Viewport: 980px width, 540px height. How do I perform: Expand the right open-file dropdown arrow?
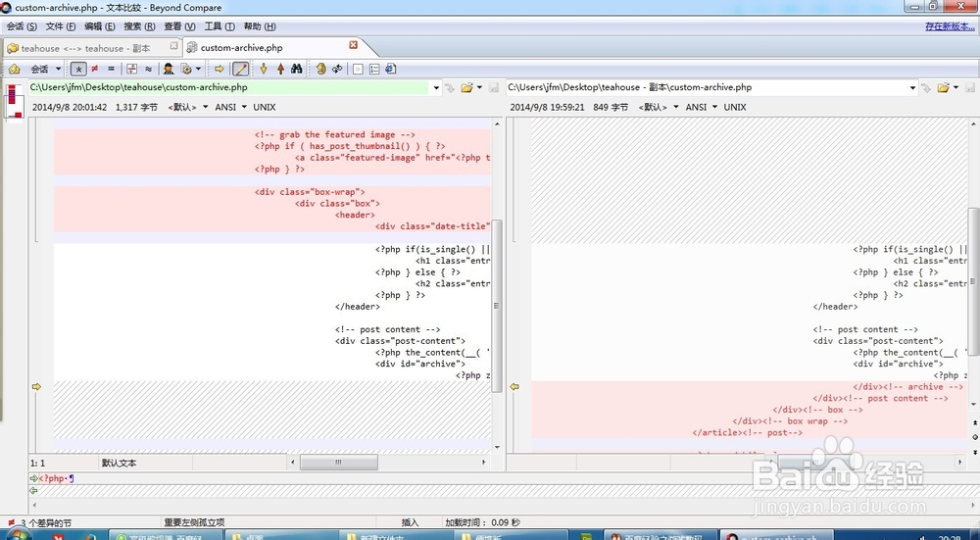click(x=955, y=88)
